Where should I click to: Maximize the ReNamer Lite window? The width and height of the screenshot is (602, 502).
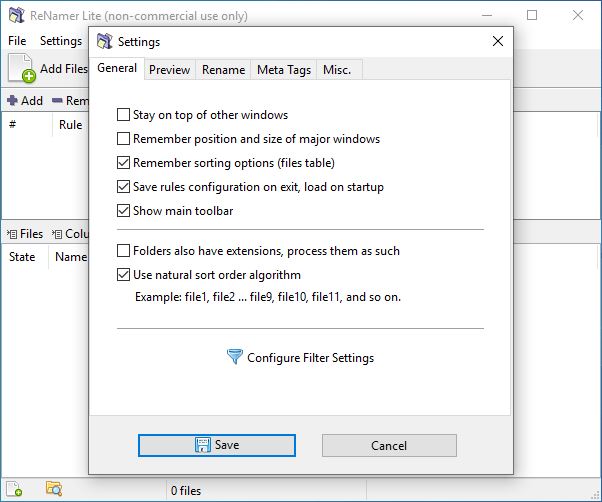pos(532,15)
